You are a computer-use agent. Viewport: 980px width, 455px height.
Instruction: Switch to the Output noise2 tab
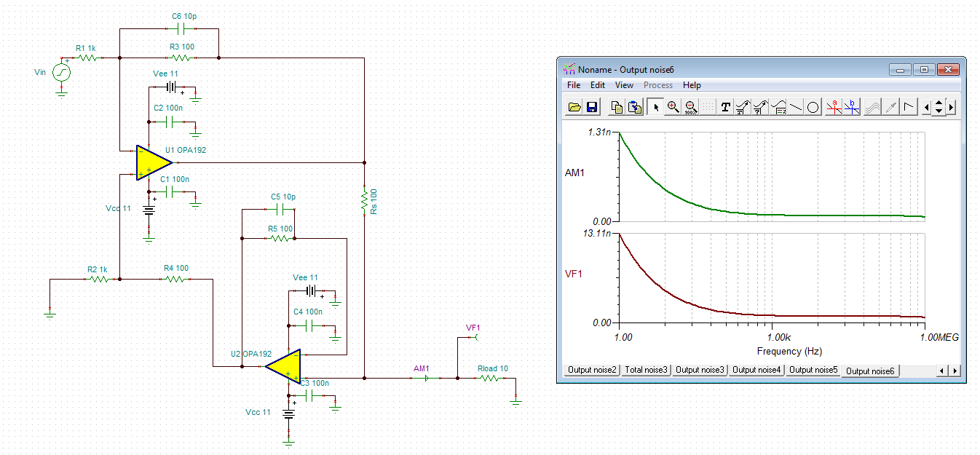(x=593, y=370)
